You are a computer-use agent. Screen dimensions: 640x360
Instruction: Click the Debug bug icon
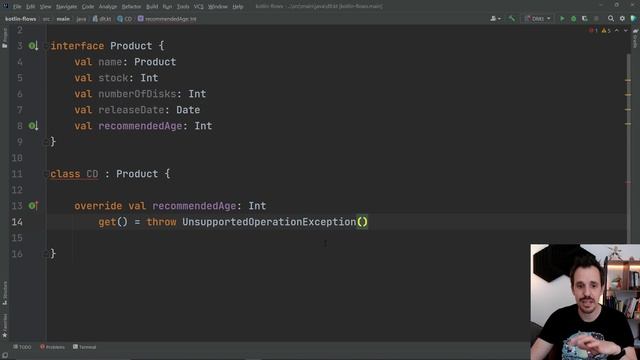(x=573, y=19)
